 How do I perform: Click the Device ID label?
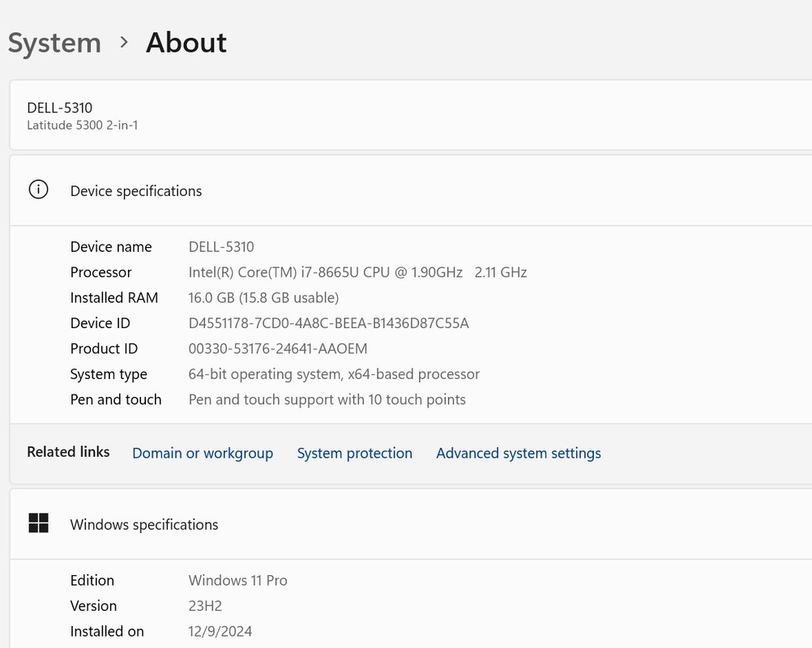coord(100,323)
